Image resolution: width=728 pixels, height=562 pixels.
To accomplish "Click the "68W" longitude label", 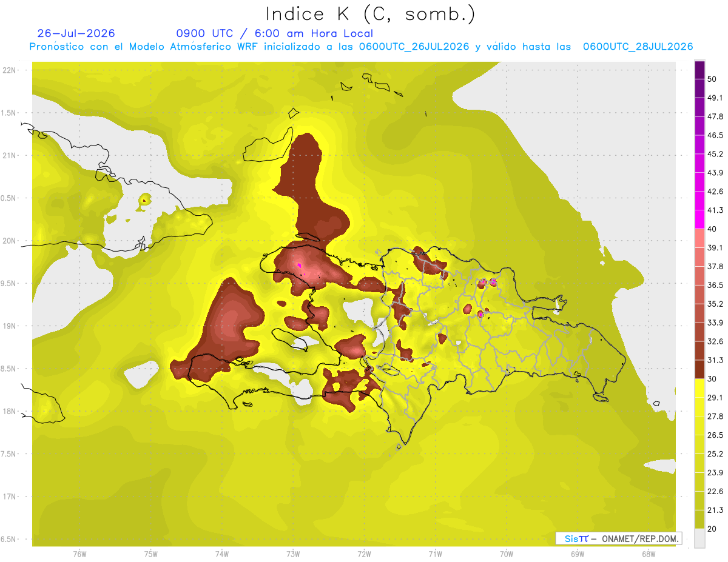I will pyautogui.click(x=649, y=554).
